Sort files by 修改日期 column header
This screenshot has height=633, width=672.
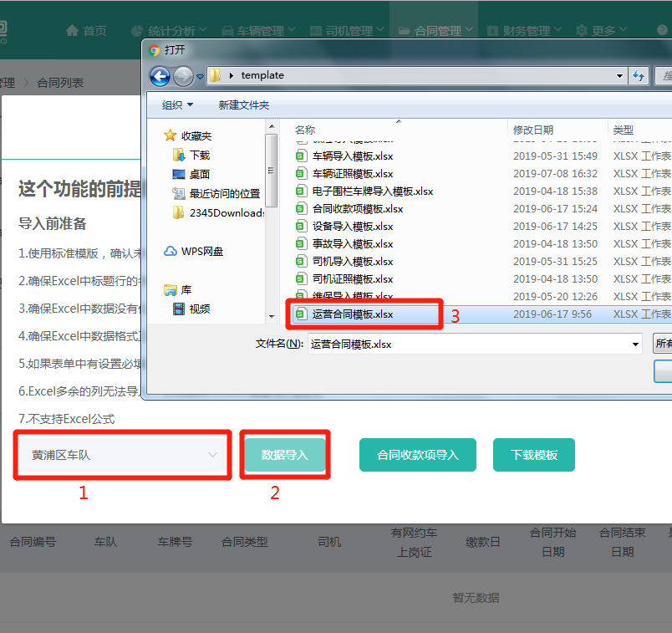point(533,130)
